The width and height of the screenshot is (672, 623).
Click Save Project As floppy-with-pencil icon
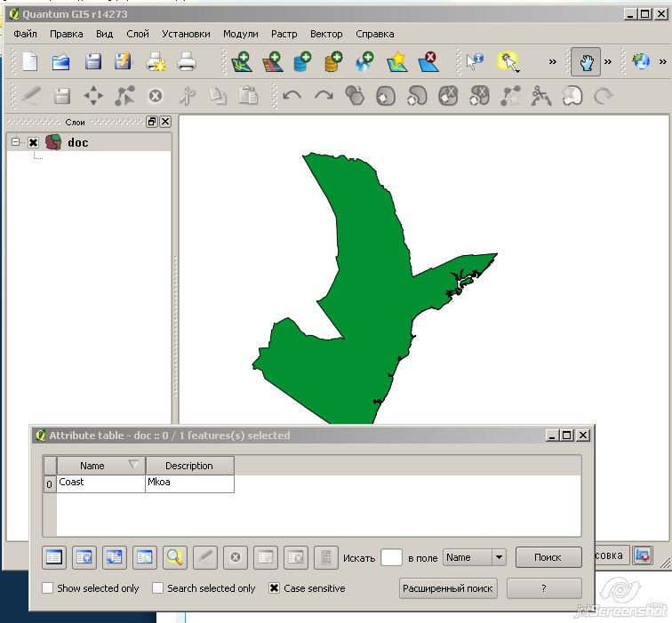click(123, 62)
